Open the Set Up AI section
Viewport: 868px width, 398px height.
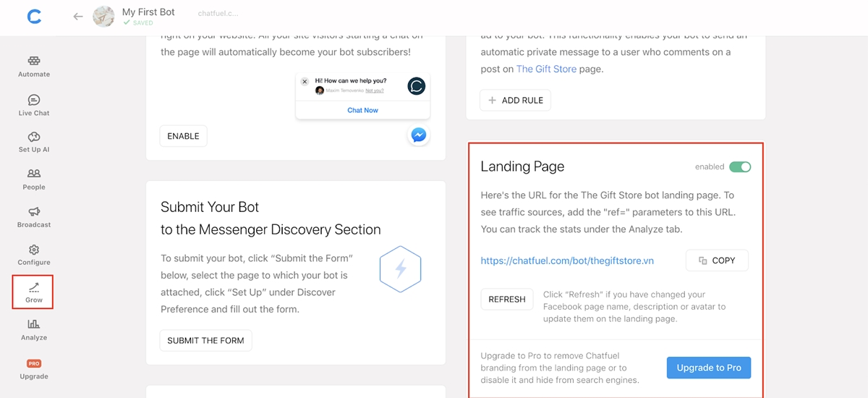click(x=34, y=142)
